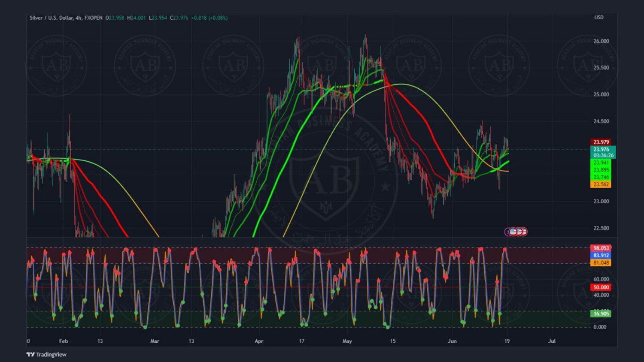Click the bar countdown timer 03:36:26

[603, 155]
